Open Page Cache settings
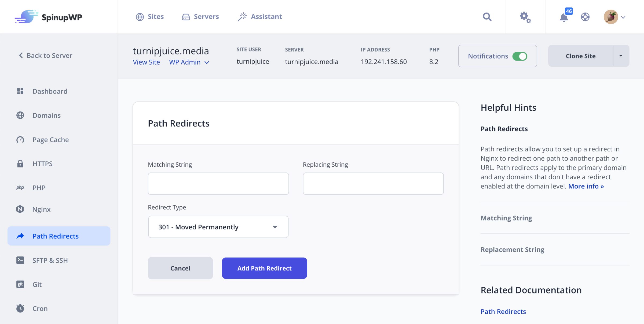The height and width of the screenshot is (324, 644). point(20,140)
